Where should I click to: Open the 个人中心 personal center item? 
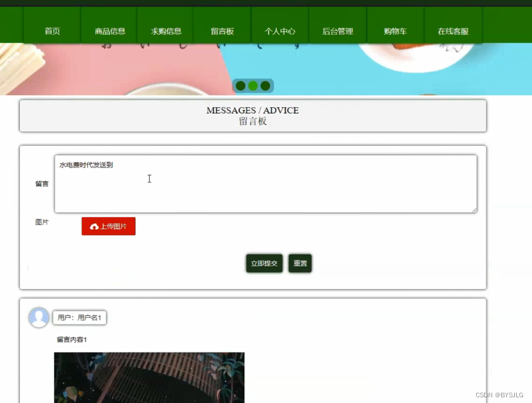pyautogui.click(x=280, y=31)
